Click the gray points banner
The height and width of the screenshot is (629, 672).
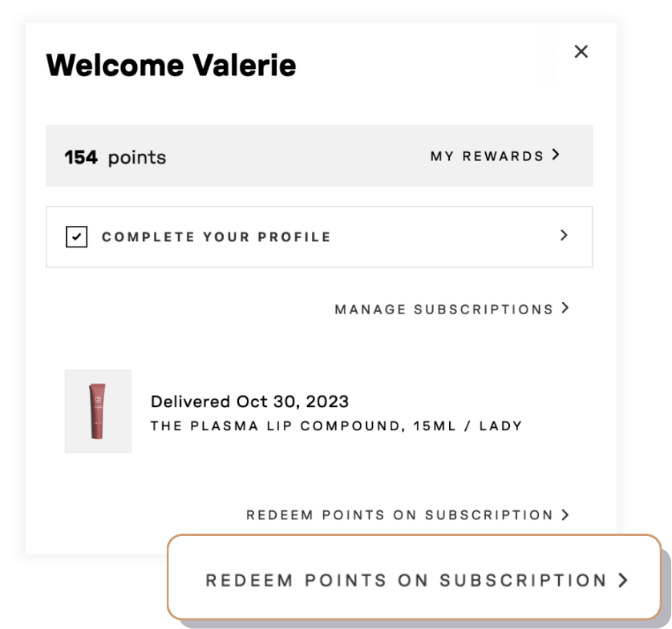319,156
